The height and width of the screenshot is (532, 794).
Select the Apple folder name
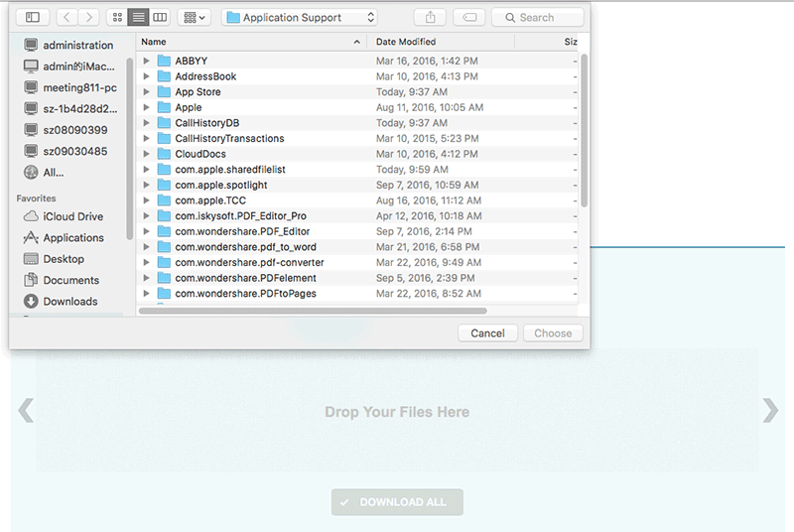pyautogui.click(x=189, y=107)
